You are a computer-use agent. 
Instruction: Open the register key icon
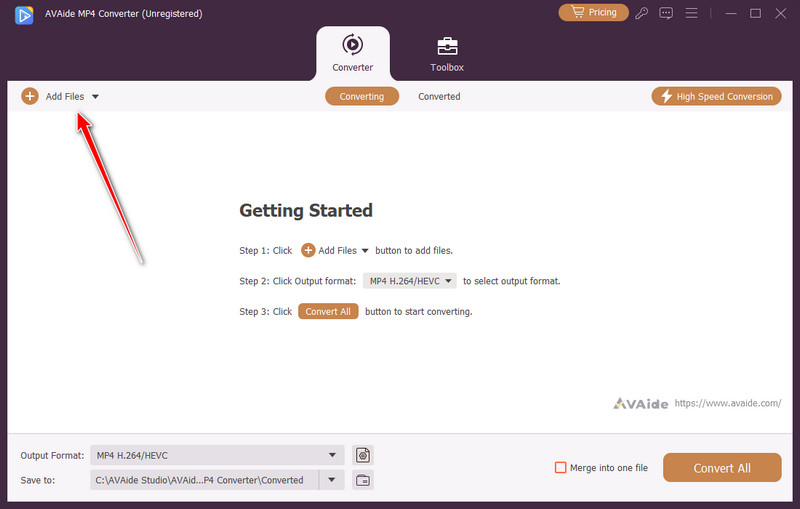(x=642, y=13)
